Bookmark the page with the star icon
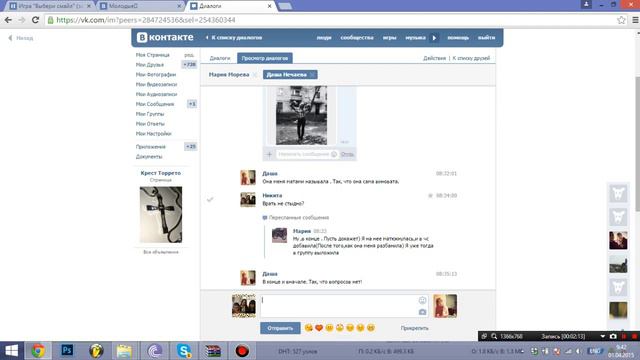Image resolution: width=640 pixels, height=360 pixels. coord(621,20)
